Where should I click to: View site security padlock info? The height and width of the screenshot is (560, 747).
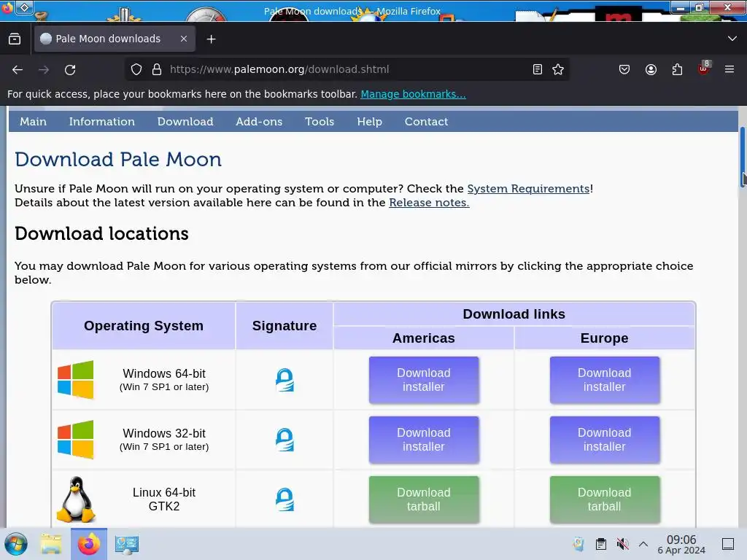(157, 69)
